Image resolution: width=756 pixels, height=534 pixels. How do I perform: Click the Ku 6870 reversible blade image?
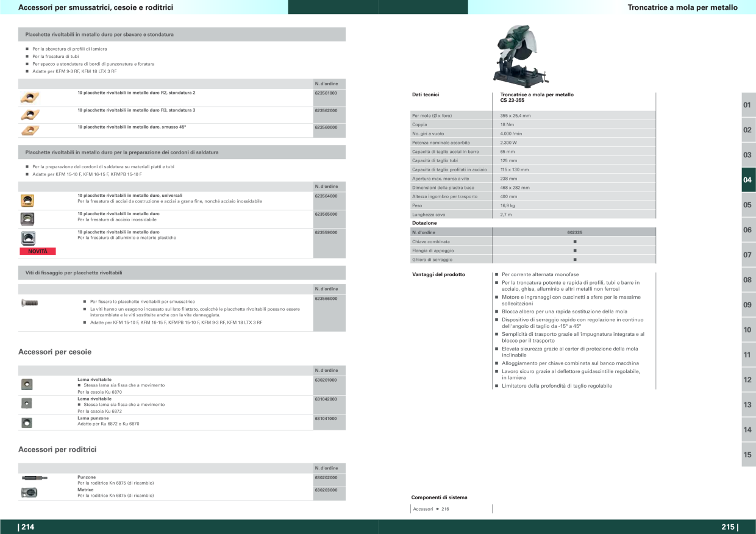coord(26,384)
